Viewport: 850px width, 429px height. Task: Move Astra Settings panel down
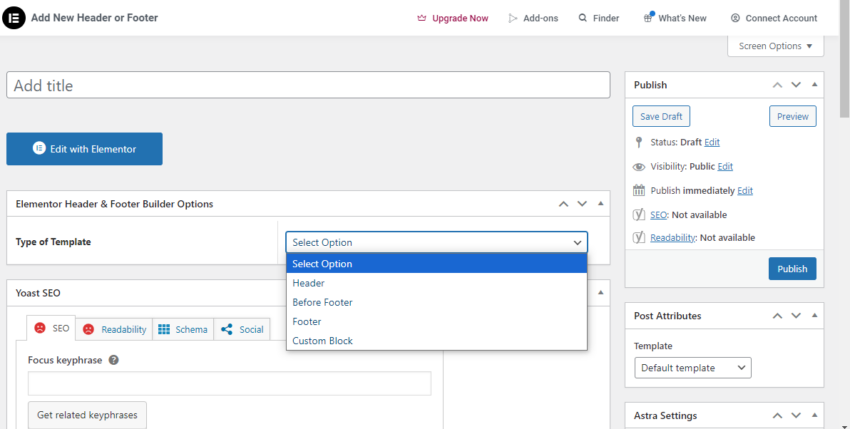click(796, 415)
